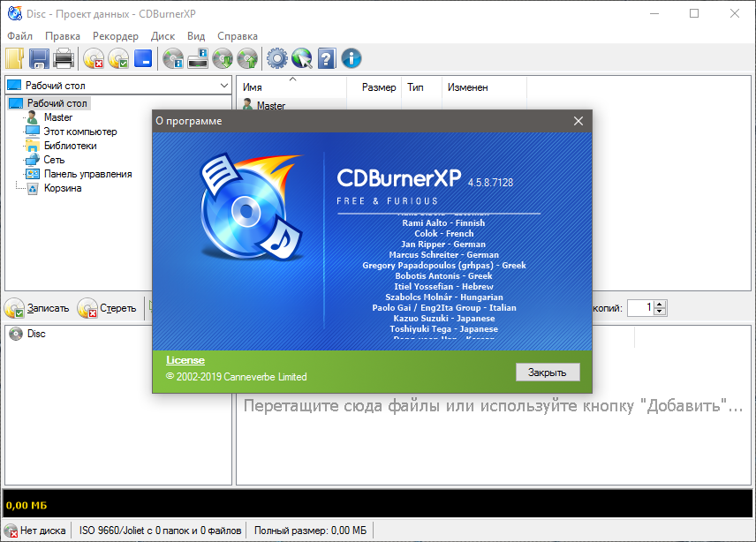Show drive information toolbar icon
Screen dimensions: 756x542
coord(198,59)
